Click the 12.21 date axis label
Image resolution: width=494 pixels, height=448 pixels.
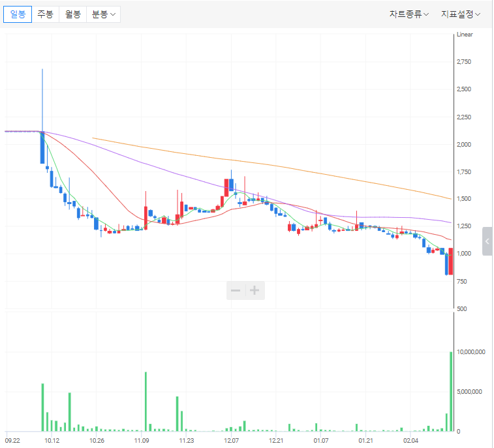pos(276,440)
